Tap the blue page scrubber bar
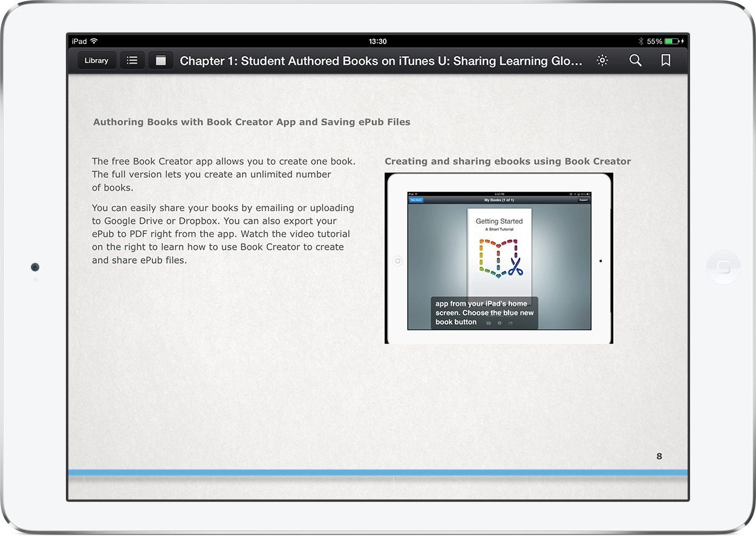Viewport: 756px width, 537px height. [378, 472]
